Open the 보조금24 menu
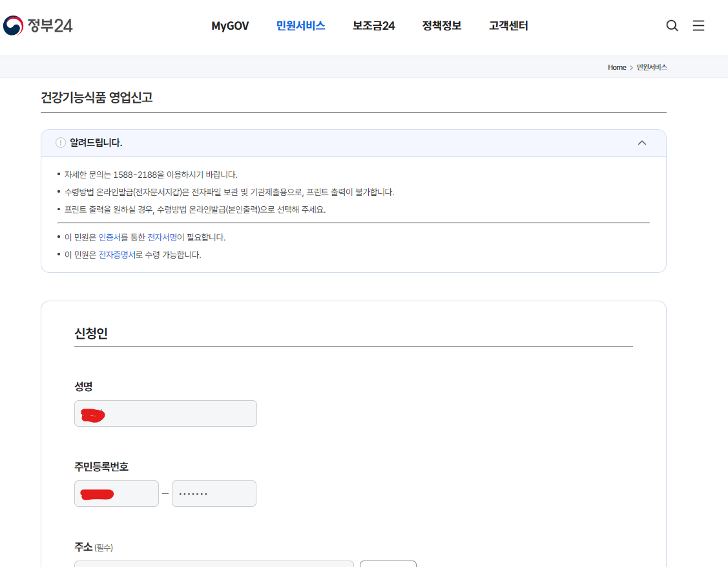 (373, 25)
